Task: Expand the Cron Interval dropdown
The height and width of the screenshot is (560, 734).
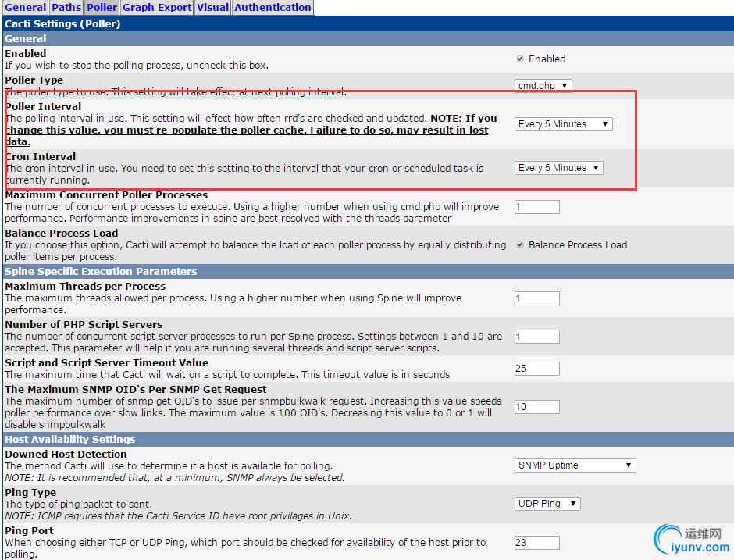Action: pyautogui.click(x=559, y=168)
